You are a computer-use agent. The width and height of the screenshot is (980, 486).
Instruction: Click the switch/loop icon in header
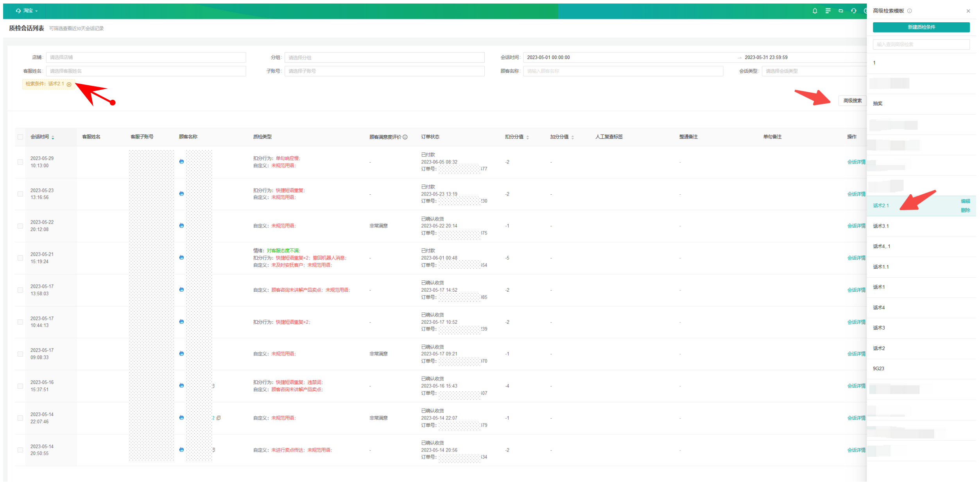click(840, 11)
